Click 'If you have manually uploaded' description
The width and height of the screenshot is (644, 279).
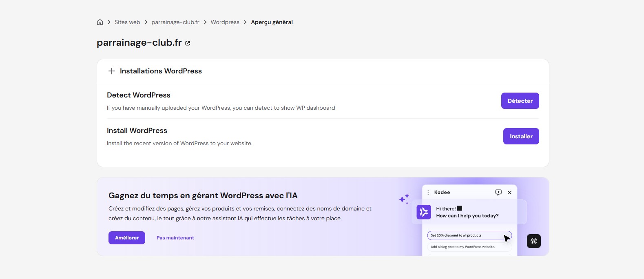[x=221, y=108]
